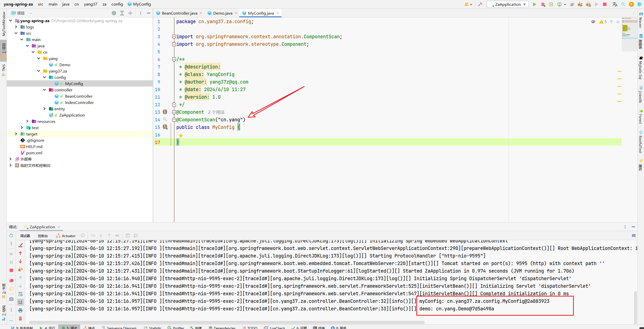
Task: Click the warnings indicator showing 5
Action: (603, 22)
